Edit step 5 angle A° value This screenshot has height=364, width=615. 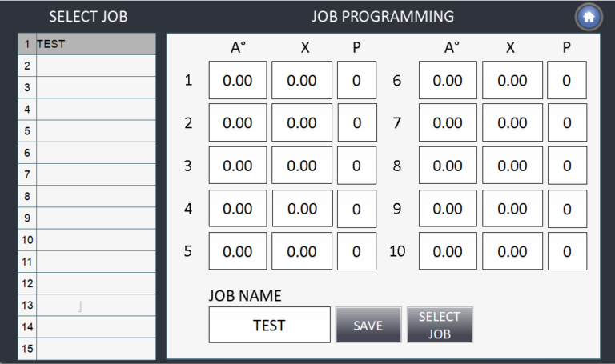pyautogui.click(x=238, y=251)
